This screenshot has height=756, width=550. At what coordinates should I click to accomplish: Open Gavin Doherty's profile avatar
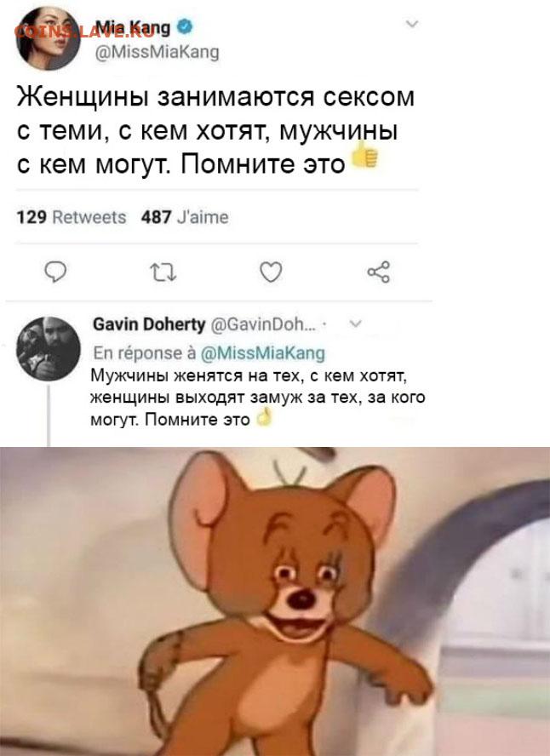(x=48, y=348)
